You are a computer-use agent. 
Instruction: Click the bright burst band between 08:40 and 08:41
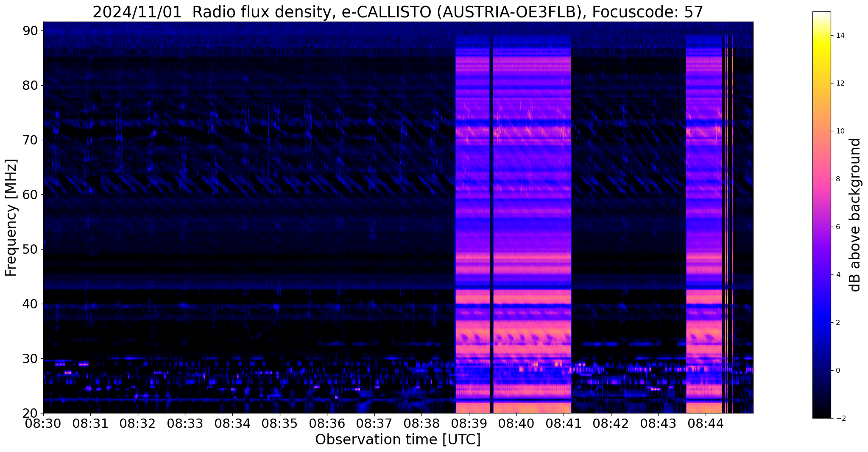pos(532,225)
